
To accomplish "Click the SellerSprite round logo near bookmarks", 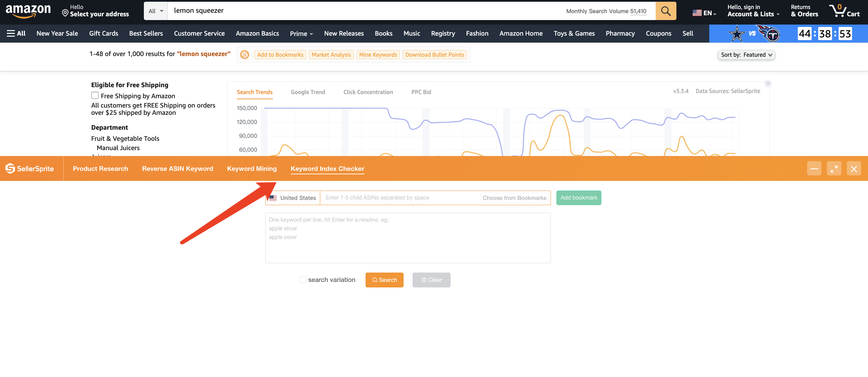I will point(245,55).
